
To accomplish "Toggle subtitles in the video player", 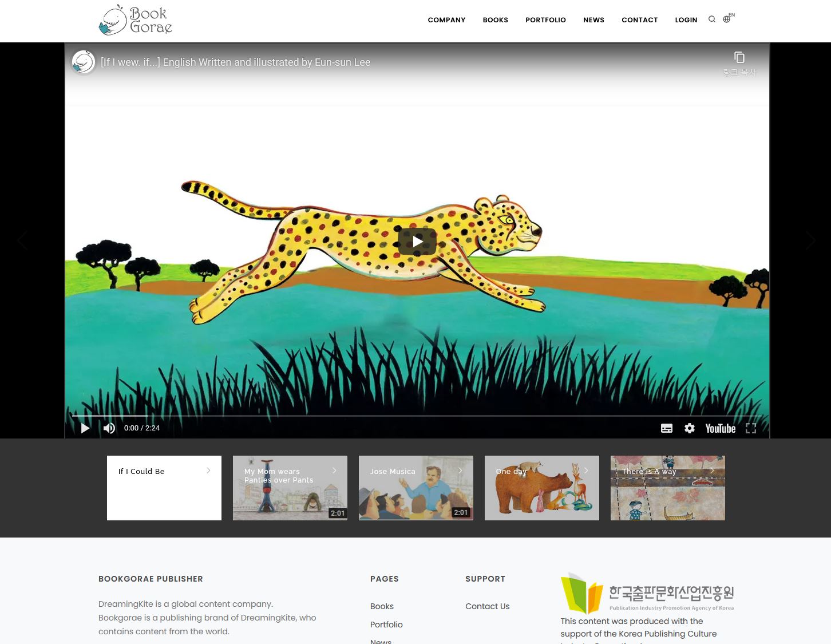I will pos(667,428).
